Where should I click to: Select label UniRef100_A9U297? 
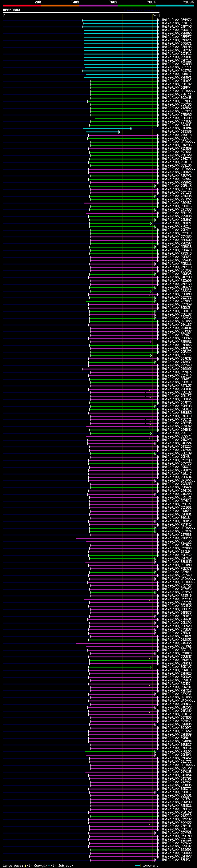(x=177, y=243)
